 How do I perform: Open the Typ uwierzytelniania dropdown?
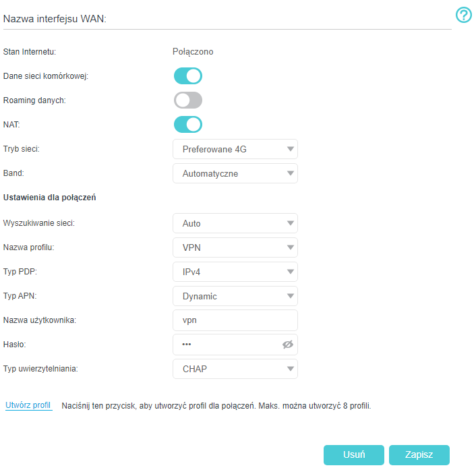235,369
